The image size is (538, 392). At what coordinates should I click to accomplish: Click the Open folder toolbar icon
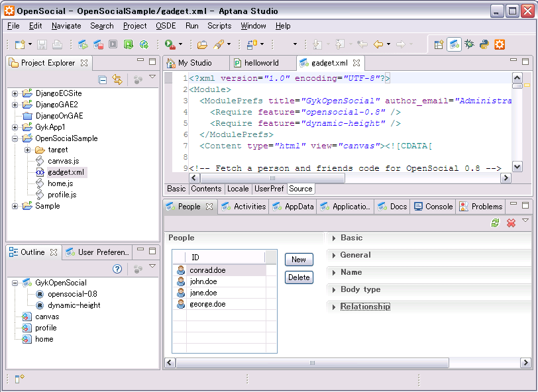point(202,44)
